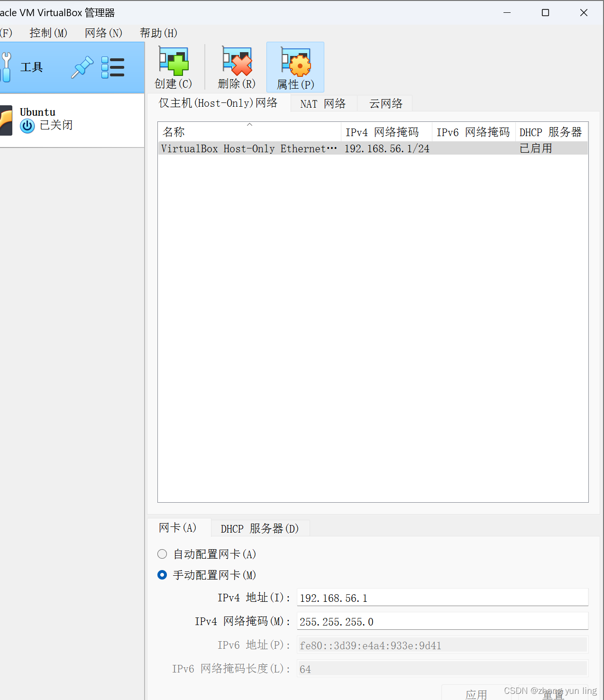The width and height of the screenshot is (604, 700).
Task: Switch to the NAT 网络 tab
Action: 324,103
